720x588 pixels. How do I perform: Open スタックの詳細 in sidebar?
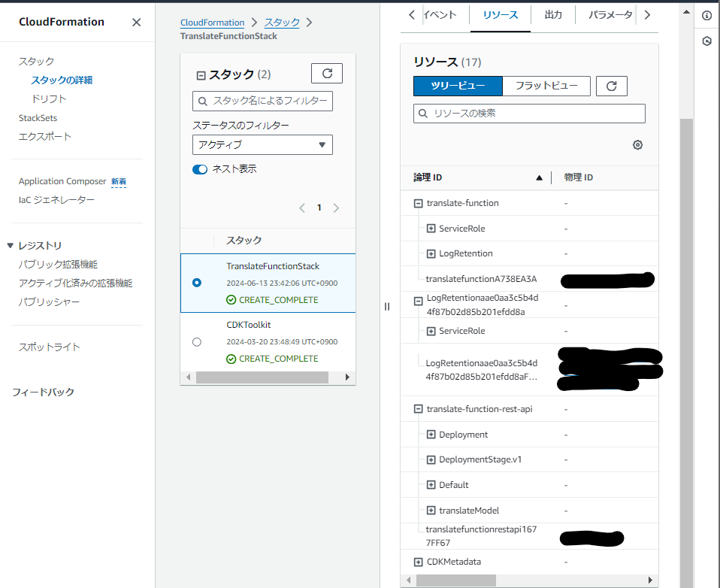click(x=62, y=80)
